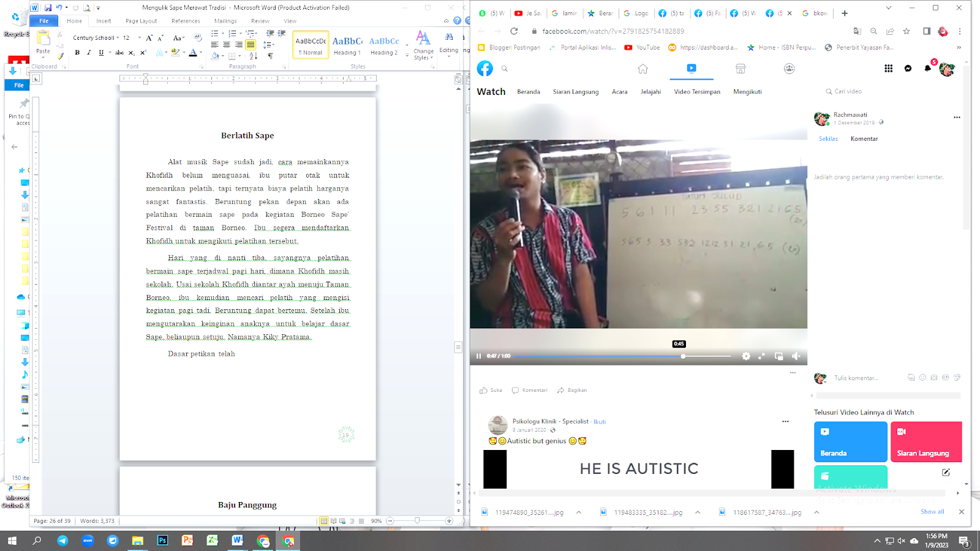Image resolution: width=980 pixels, height=551 pixels.
Task: Toggle Show/Hide paragraph marks in Word
Action: [x=270, y=56]
